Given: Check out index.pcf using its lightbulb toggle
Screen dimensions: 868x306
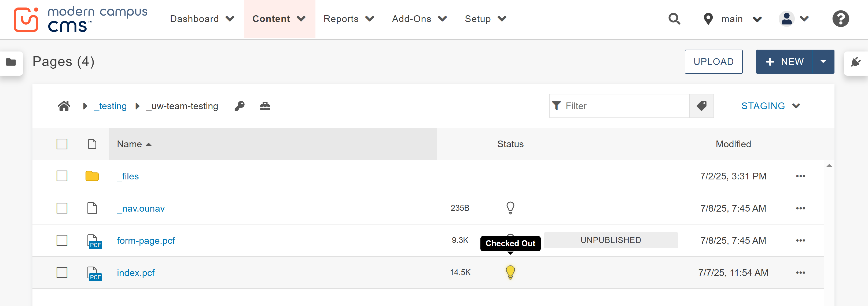Looking at the screenshot, I should point(510,272).
